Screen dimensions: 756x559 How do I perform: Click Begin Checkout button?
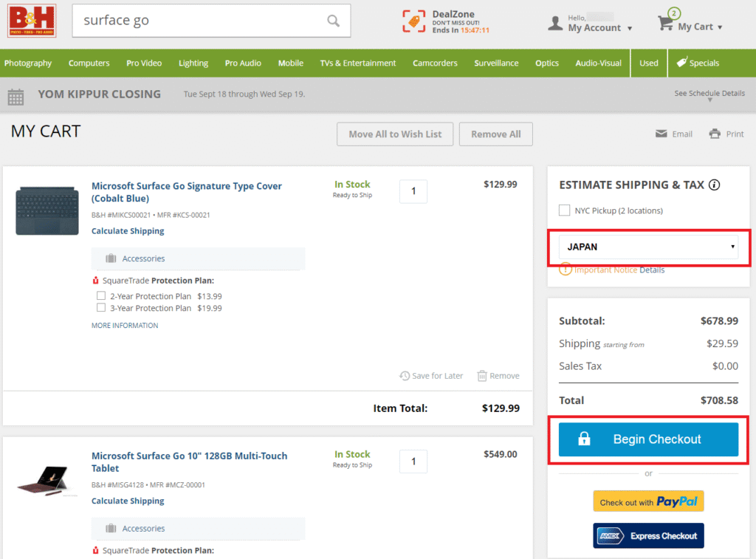(648, 439)
